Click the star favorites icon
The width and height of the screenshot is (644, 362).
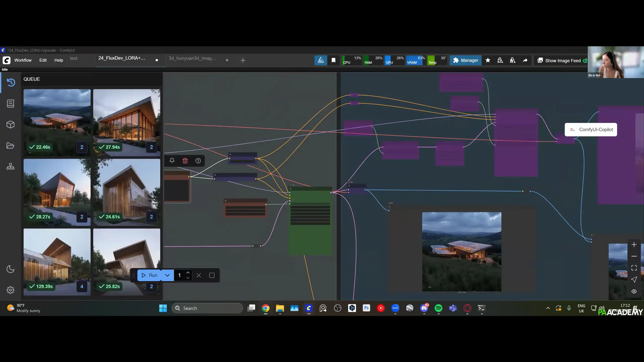488,60
